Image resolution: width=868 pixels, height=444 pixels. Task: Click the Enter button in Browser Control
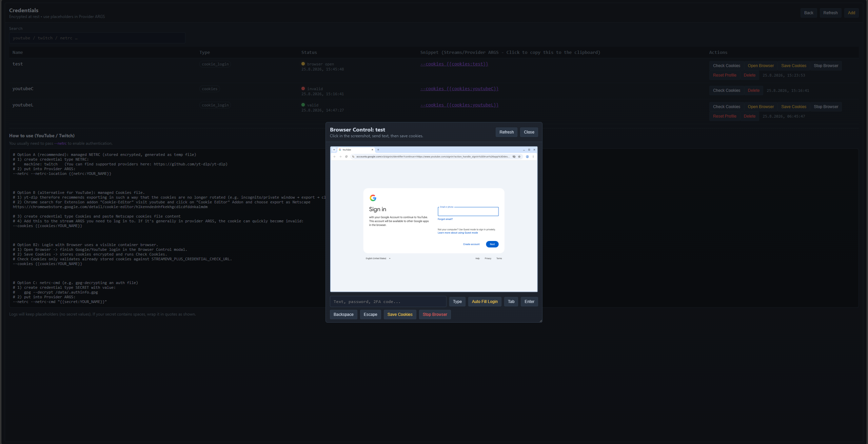tap(529, 302)
